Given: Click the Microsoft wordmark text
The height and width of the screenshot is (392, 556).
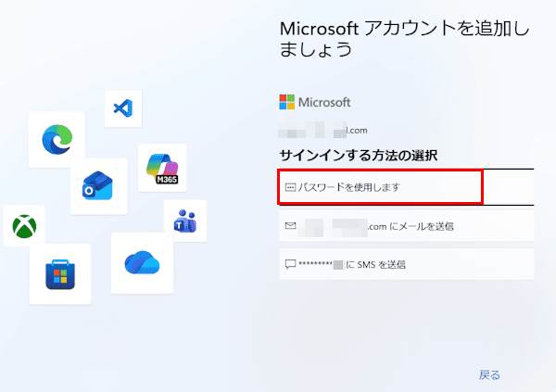Looking at the screenshot, I should pyautogui.click(x=324, y=102).
